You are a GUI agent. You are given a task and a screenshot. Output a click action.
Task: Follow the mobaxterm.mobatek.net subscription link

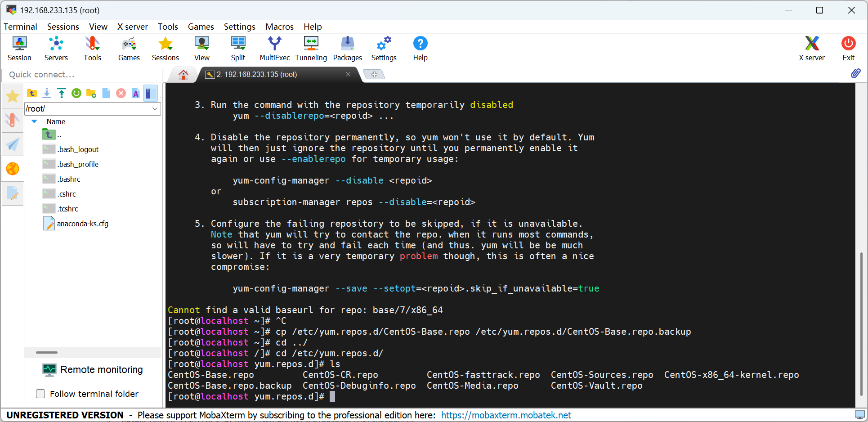[506, 415]
